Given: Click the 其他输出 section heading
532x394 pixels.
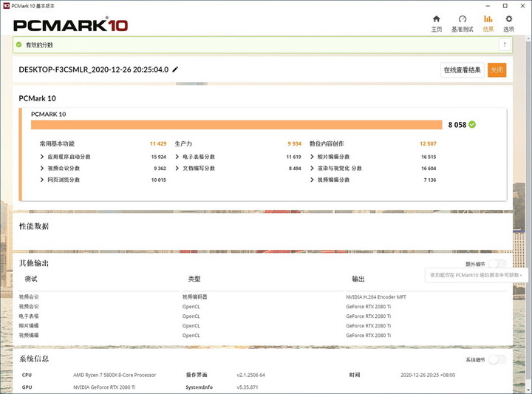Looking at the screenshot, I should [x=34, y=263].
